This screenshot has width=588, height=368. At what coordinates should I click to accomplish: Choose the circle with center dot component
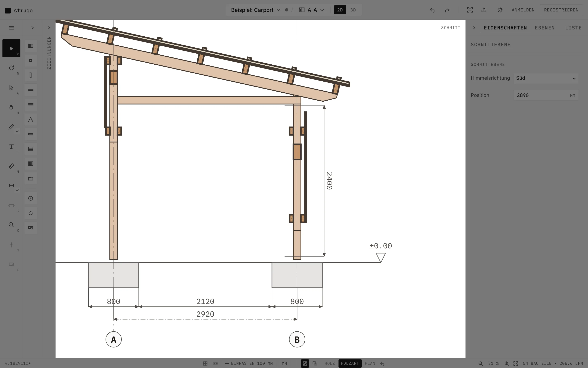coord(31,198)
